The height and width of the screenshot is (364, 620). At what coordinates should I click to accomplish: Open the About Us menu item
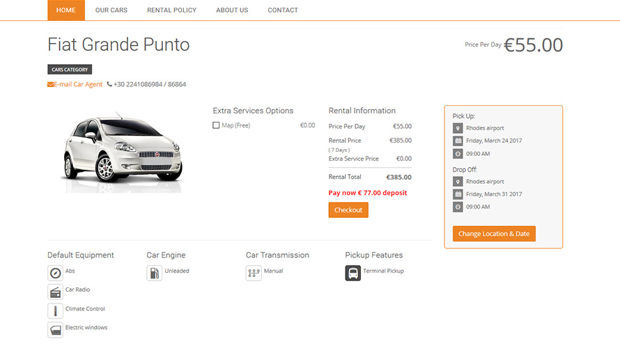coord(232,10)
